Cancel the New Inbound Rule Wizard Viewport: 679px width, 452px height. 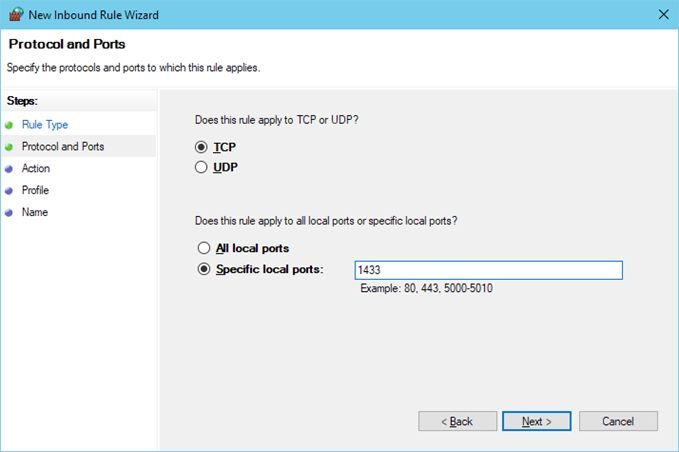[618, 421]
